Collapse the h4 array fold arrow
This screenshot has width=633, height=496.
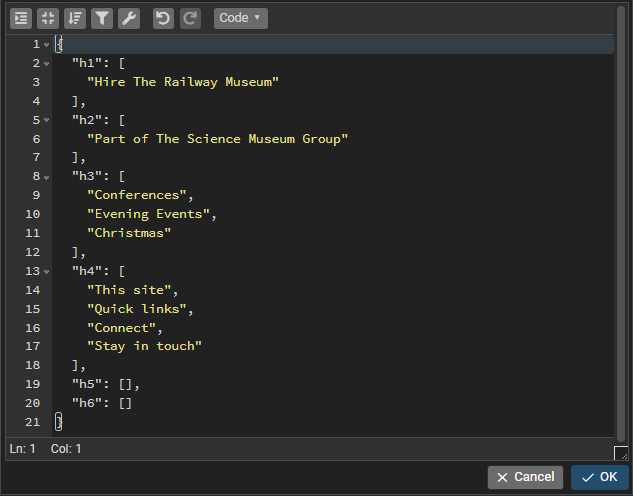coord(47,272)
